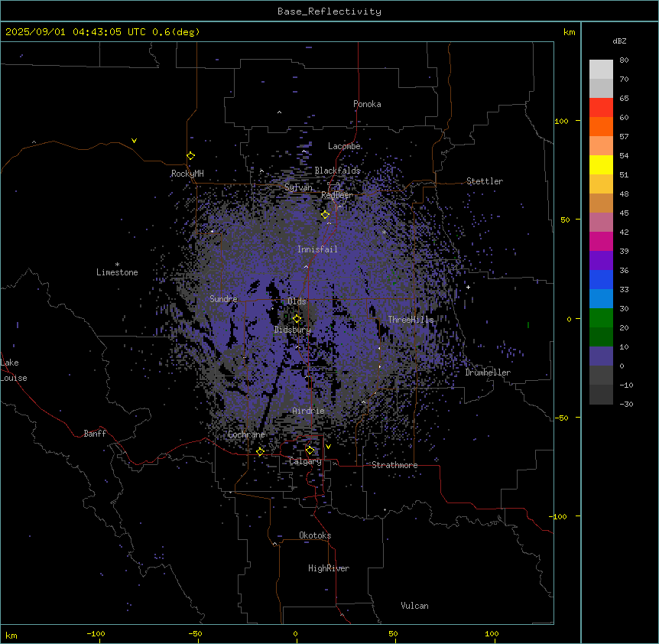
Task: Click the Sundre town label
Action: 223,299
